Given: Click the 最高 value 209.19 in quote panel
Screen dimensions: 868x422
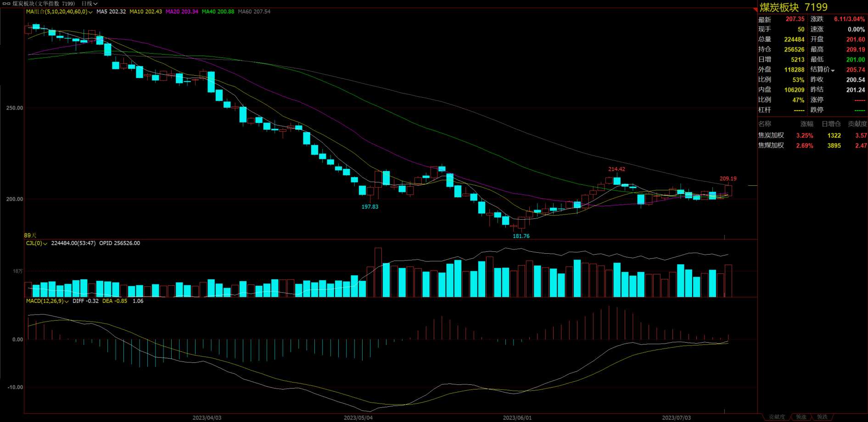Looking at the screenshot, I should point(856,50).
